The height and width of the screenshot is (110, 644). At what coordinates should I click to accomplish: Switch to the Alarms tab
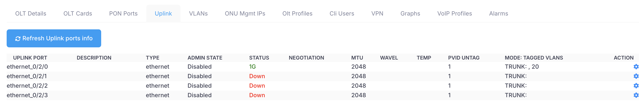tap(499, 13)
